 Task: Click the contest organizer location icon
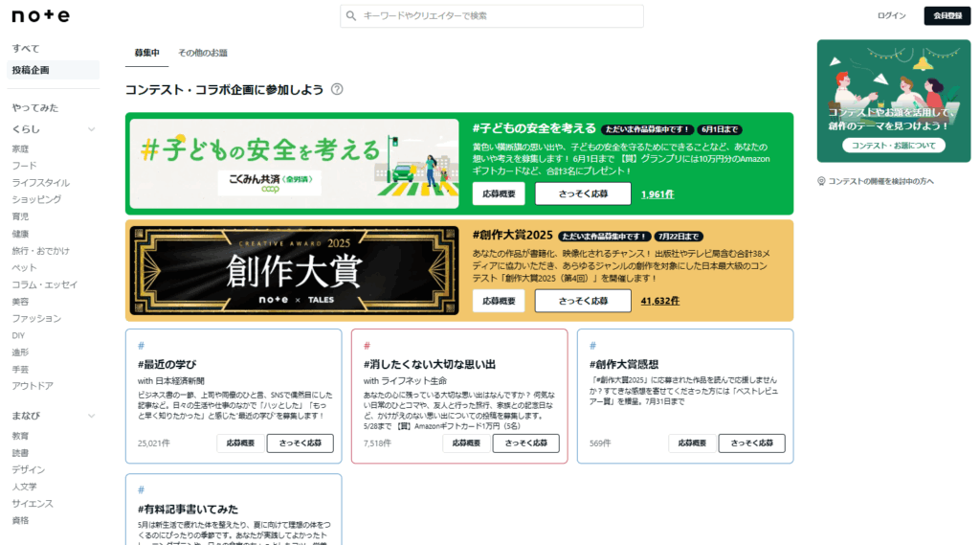click(821, 181)
